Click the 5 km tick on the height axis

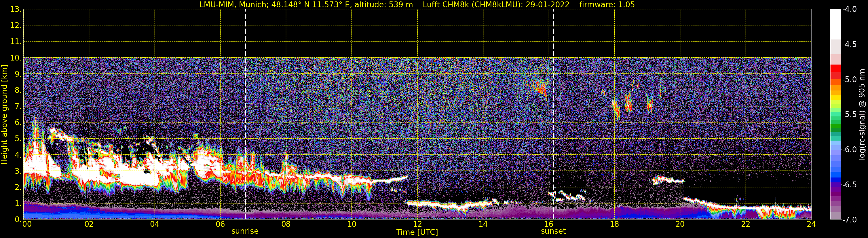18,139
